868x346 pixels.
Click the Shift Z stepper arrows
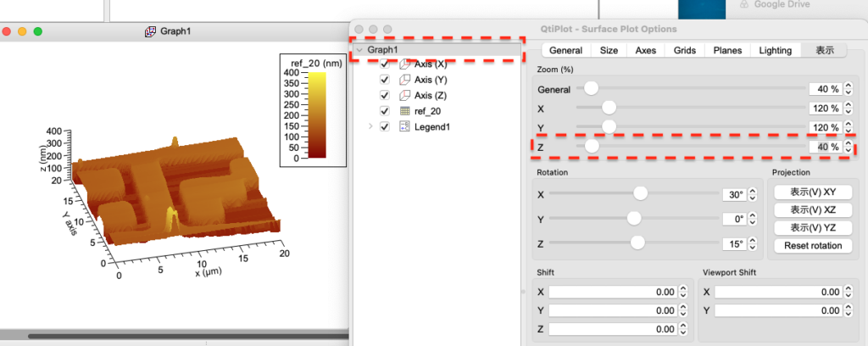(683, 329)
